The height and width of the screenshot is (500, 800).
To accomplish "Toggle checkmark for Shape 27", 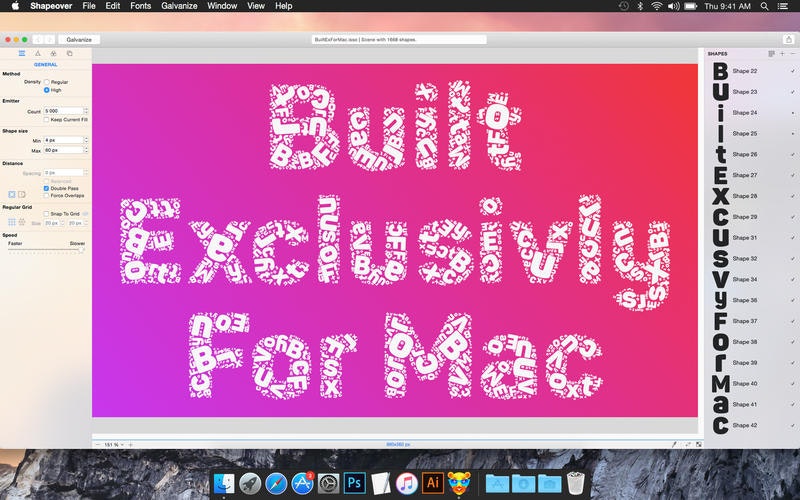I will point(792,175).
